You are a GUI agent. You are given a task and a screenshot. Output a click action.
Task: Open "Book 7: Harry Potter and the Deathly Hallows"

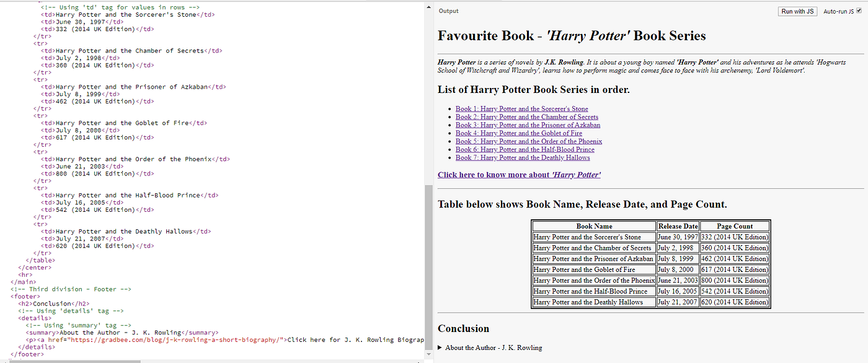pyautogui.click(x=523, y=157)
